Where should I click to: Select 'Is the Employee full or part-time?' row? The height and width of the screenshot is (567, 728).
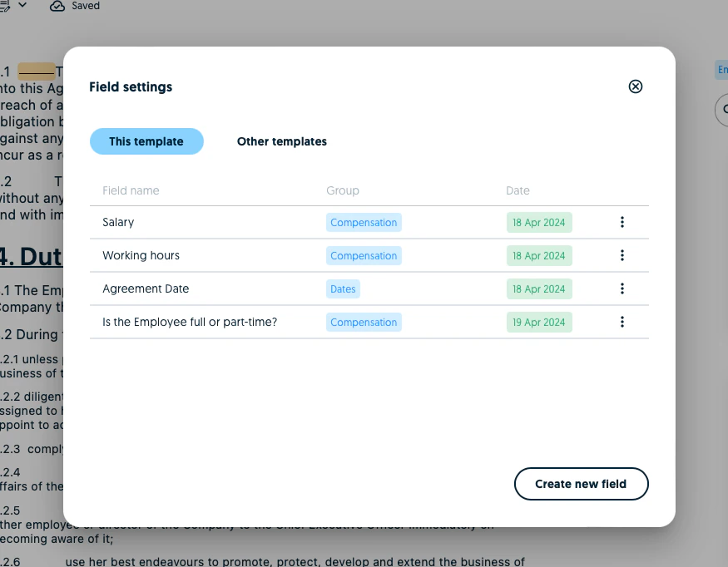tap(369, 322)
